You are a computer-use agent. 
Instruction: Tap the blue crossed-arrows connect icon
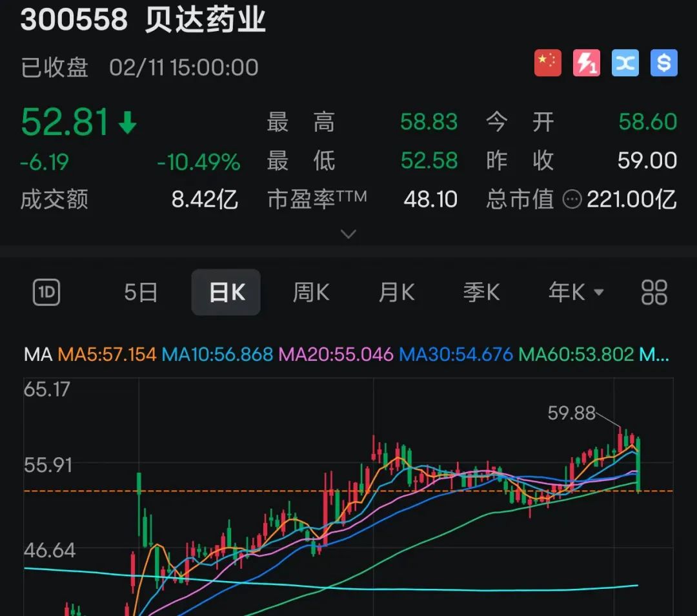625,63
